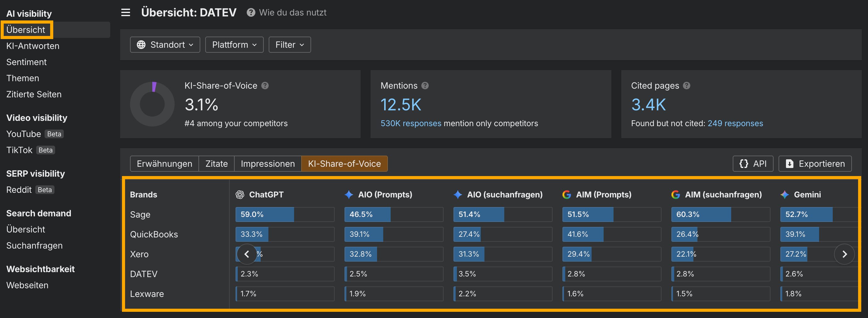Switch to the Erwähnungen tab

tap(164, 164)
